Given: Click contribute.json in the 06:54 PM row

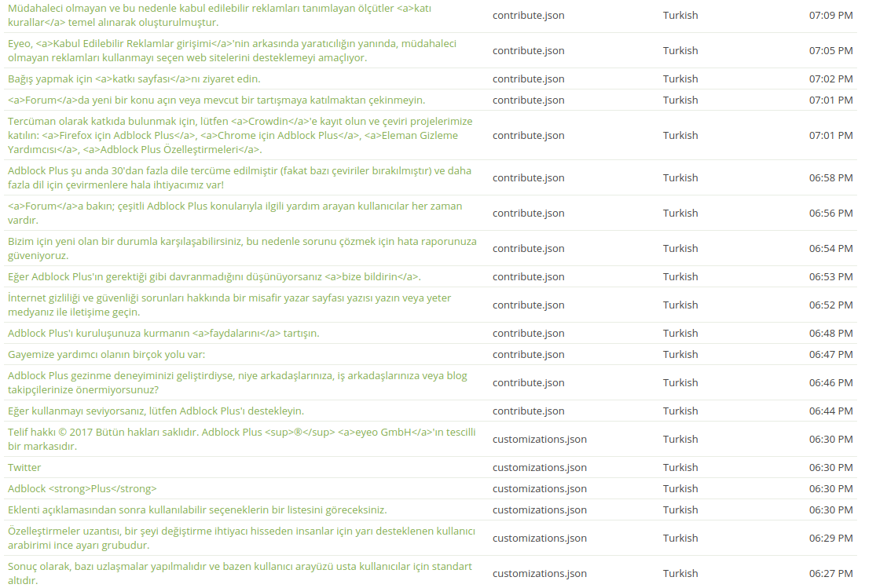Looking at the screenshot, I should tap(529, 249).
